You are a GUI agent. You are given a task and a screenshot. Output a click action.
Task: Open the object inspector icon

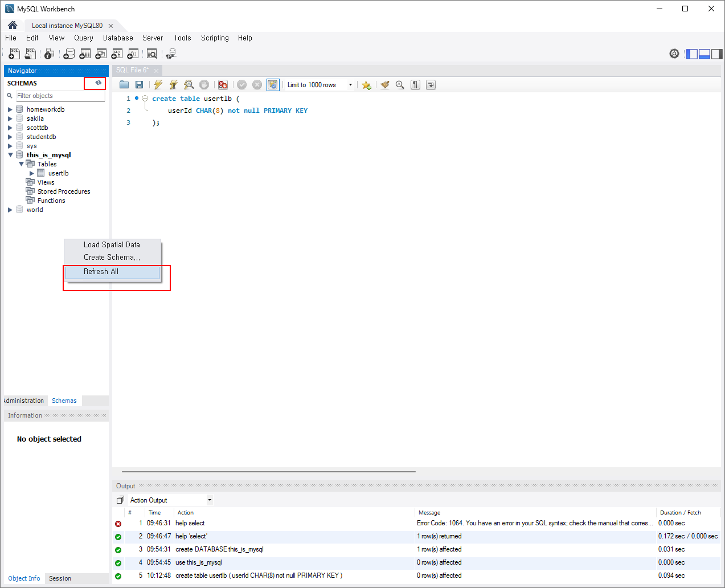click(x=50, y=54)
